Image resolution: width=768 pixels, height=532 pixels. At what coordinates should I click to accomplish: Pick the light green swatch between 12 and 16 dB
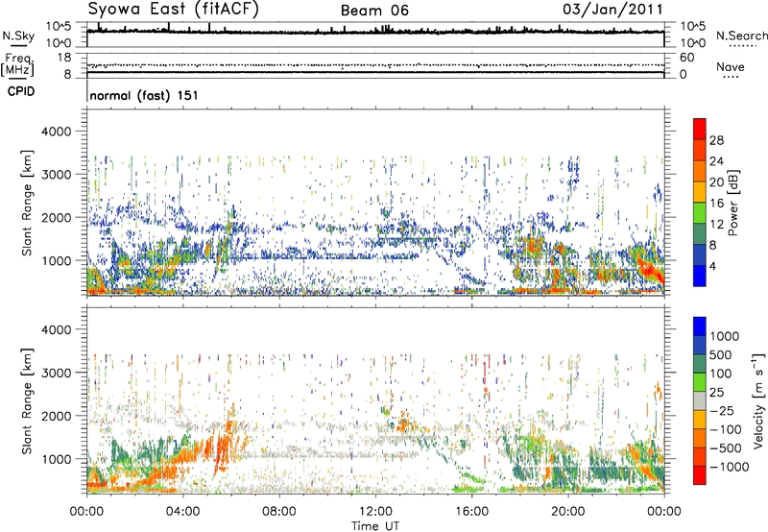pyautogui.click(x=700, y=213)
